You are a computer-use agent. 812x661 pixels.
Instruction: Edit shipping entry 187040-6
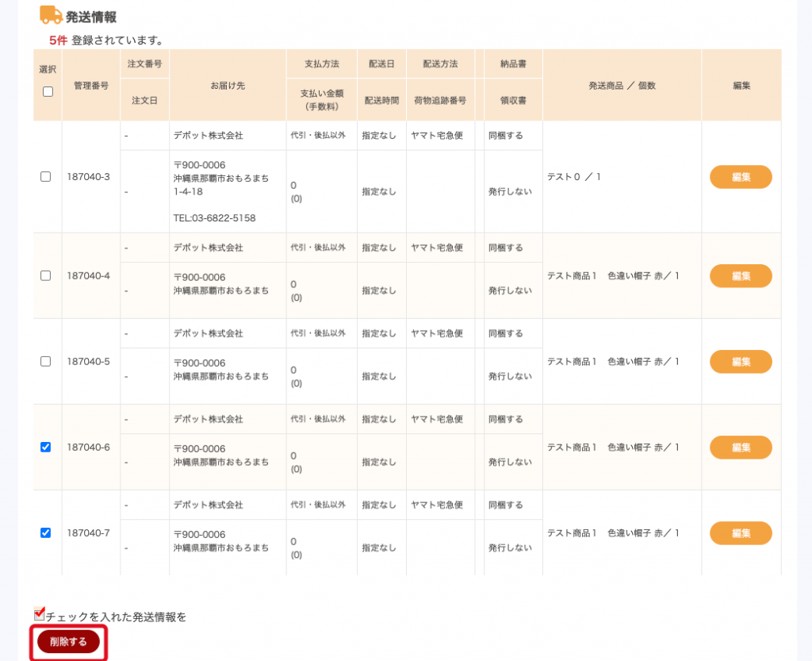(x=741, y=447)
